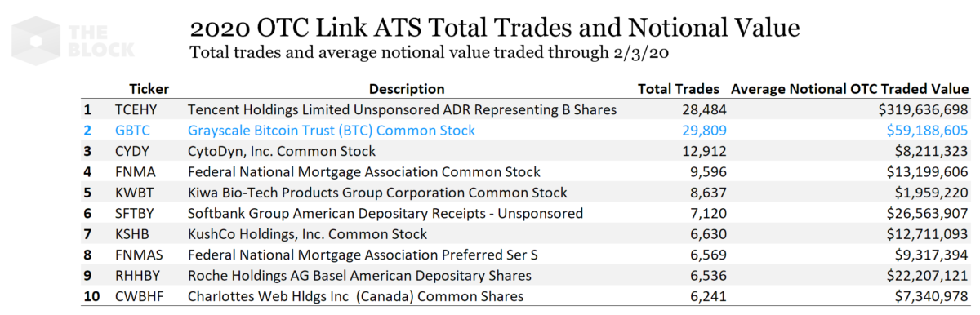The image size is (980, 315).
Task: Select the Ticker column header
Action: click(149, 89)
